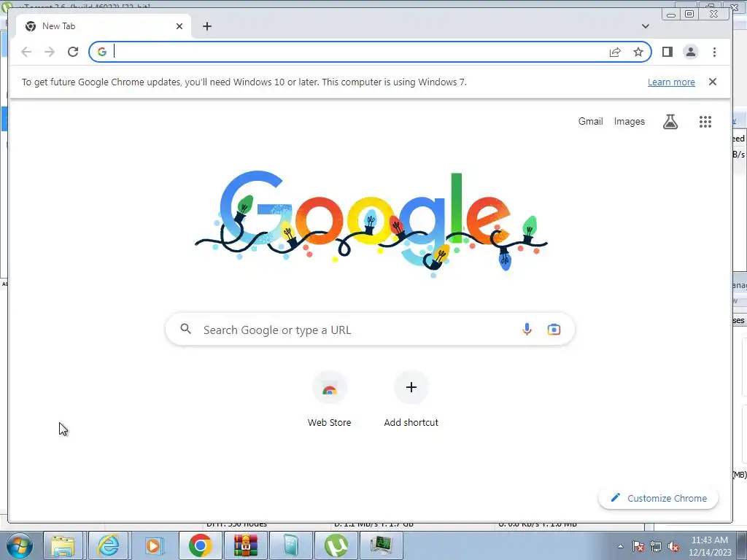747x560 pixels.
Task: Click the browser forward arrow
Action: click(50, 52)
